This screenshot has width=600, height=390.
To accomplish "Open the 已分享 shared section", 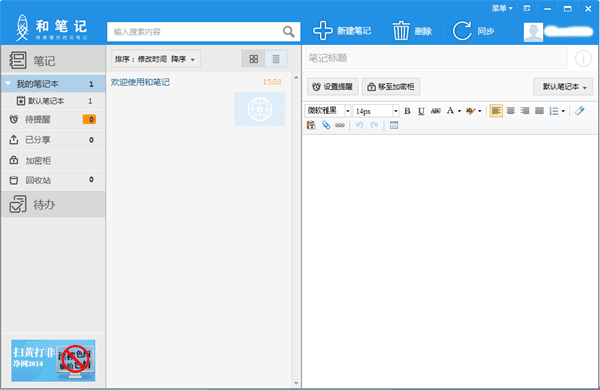I will pyautogui.click(x=53, y=140).
